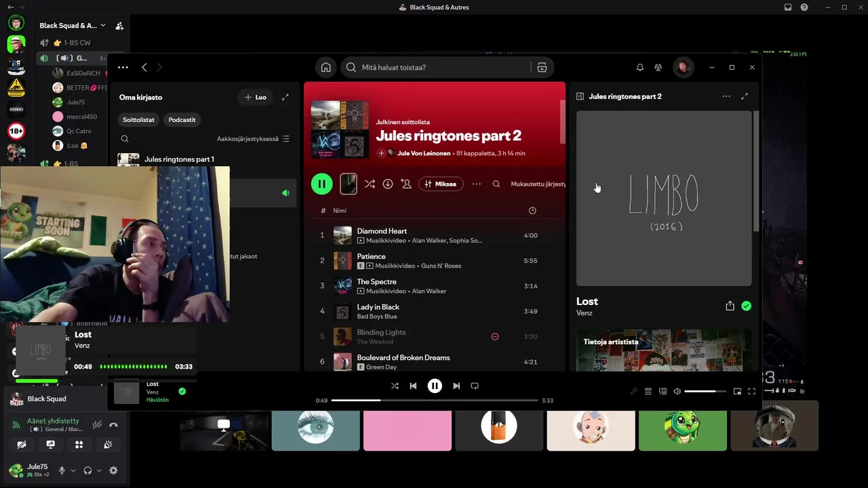
Task: Open the mini player
Action: pyautogui.click(x=737, y=391)
